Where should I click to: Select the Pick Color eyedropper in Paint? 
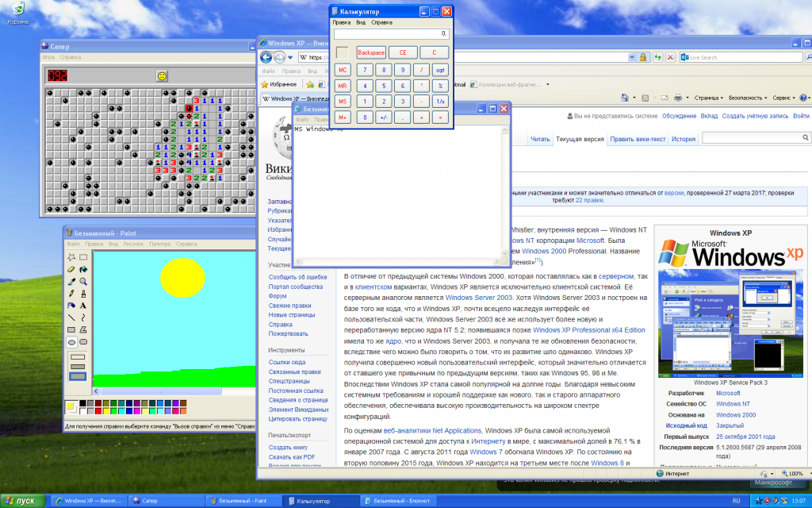click(x=71, y=282)
